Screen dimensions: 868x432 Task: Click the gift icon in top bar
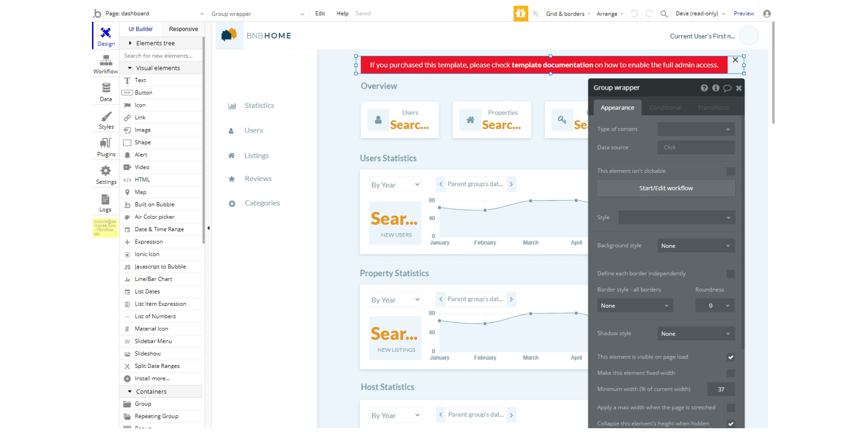pyautogui.click(x=520, y=13)
